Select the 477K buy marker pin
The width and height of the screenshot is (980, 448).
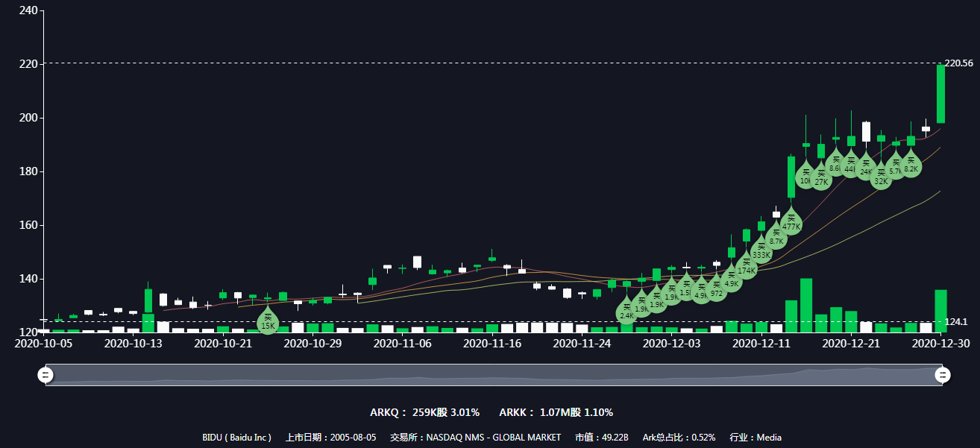791,224
